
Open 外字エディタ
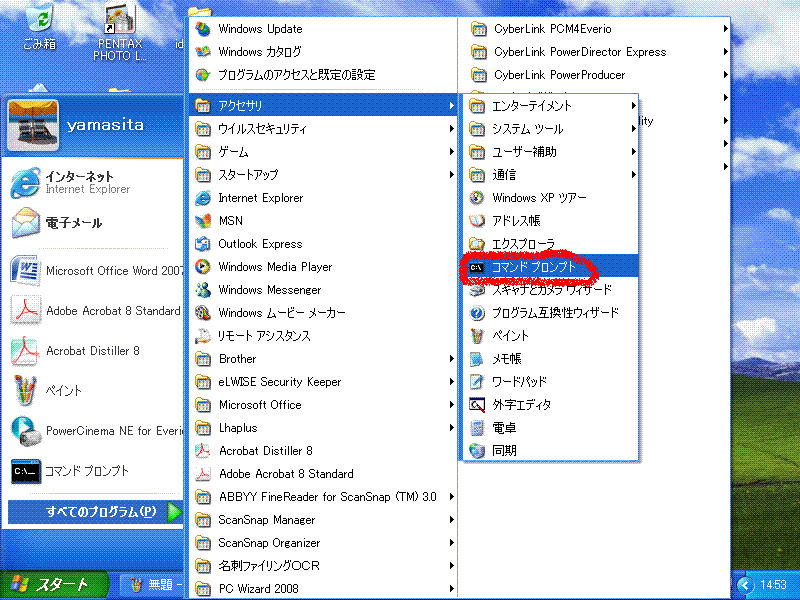coord(551,405)
